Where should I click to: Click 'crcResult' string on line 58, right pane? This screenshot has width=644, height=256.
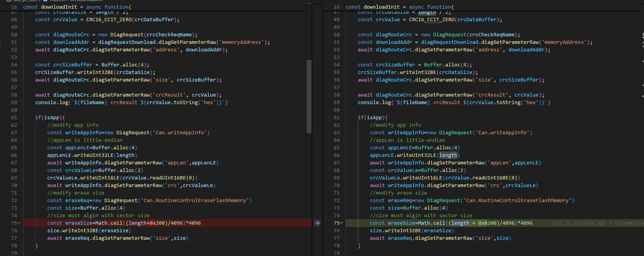pos(492,95)
